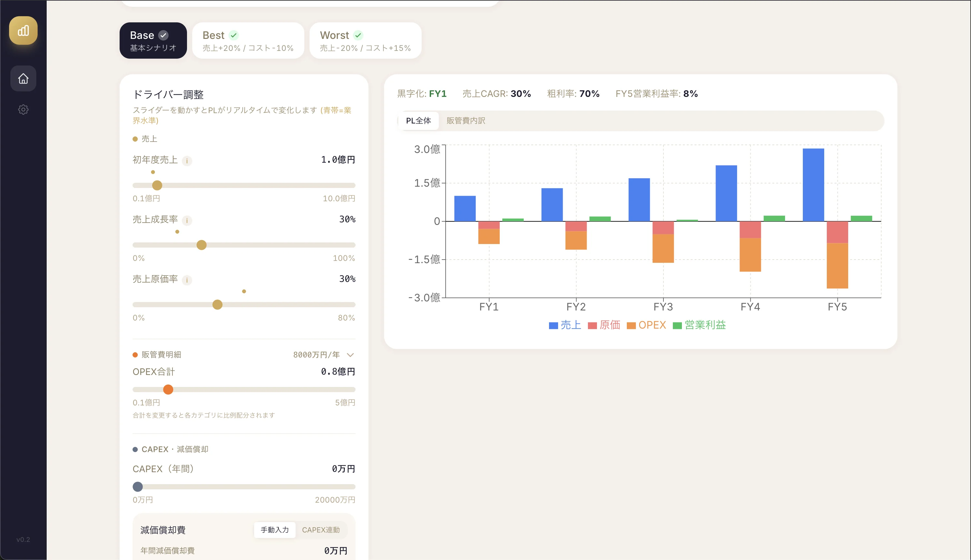Image resolution: width=971 pixels, height=560 pixels.
Task: Click the FY5 blue 売上 bar
Action: [x=813, y=185]
